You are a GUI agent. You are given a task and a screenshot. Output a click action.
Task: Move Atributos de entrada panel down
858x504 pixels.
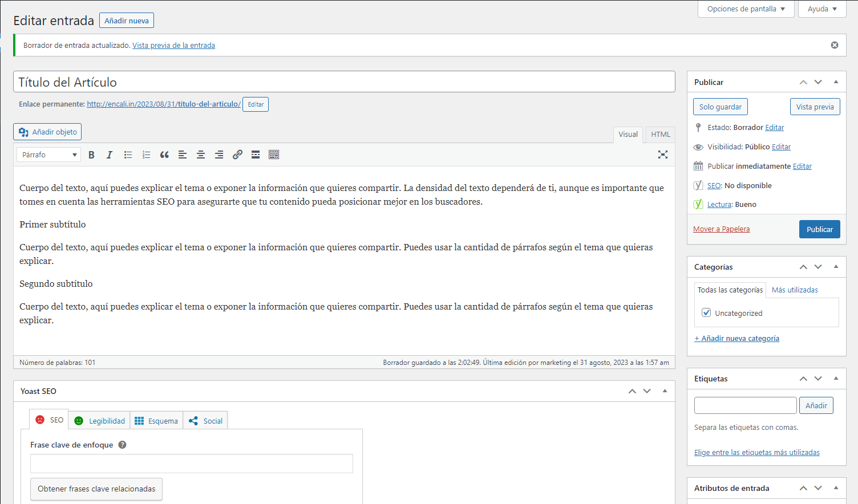(818, 488)
